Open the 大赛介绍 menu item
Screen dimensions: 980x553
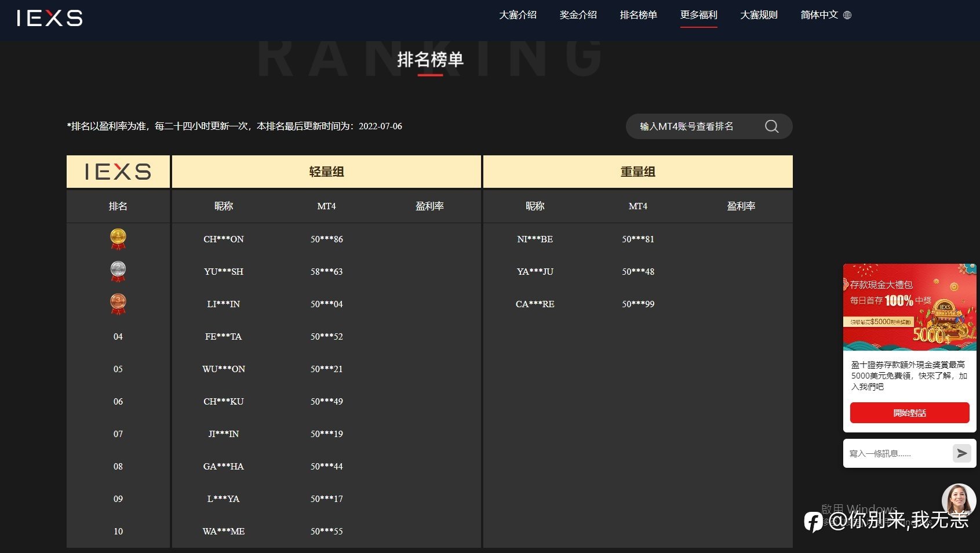click(x=518, y=15)
